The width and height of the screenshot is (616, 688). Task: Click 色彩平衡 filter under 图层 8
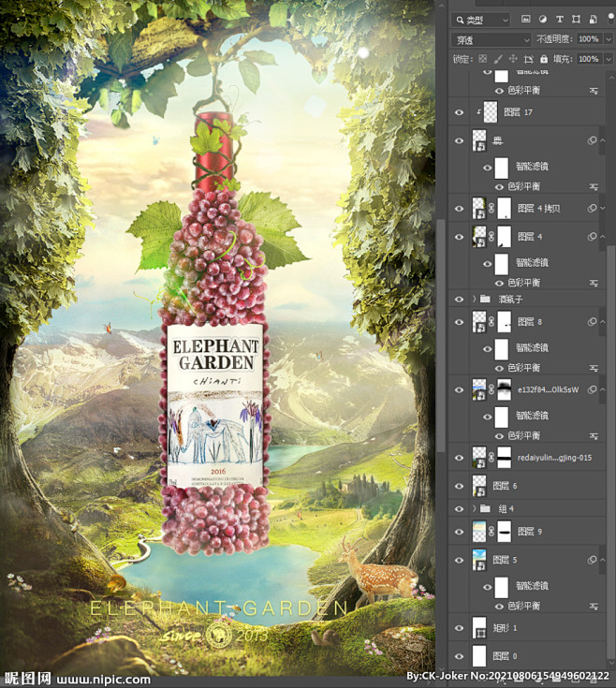[x=523, y=368]
